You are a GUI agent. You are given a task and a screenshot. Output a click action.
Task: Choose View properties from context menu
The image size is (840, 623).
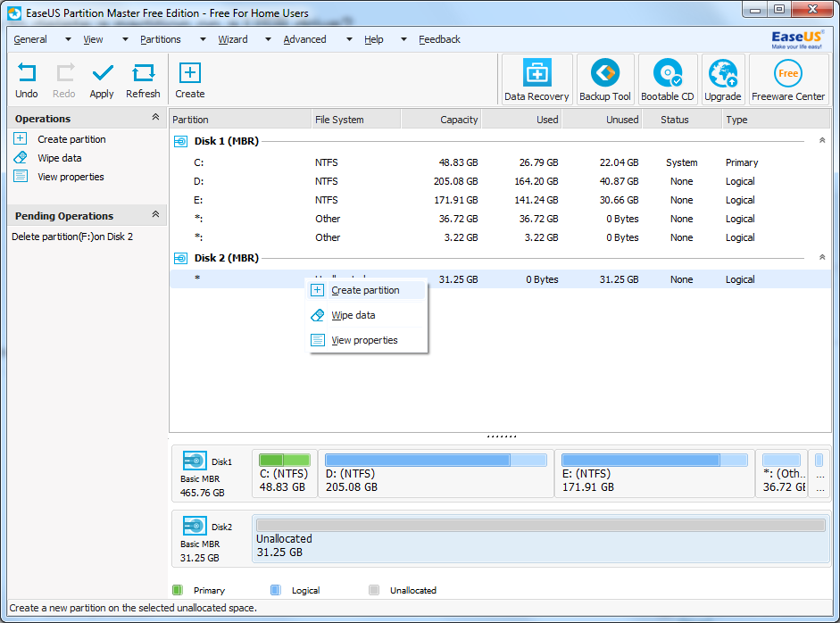tap(366, 340)
